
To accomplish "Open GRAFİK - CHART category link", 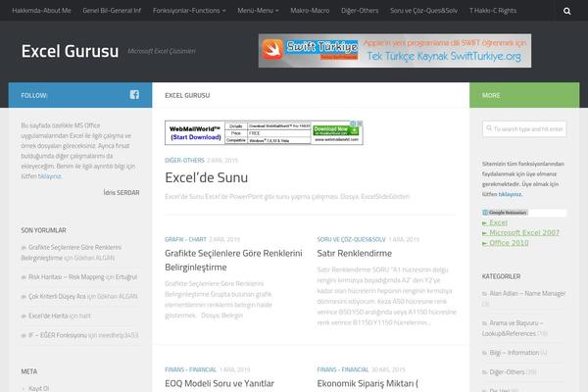I will 185,239.
